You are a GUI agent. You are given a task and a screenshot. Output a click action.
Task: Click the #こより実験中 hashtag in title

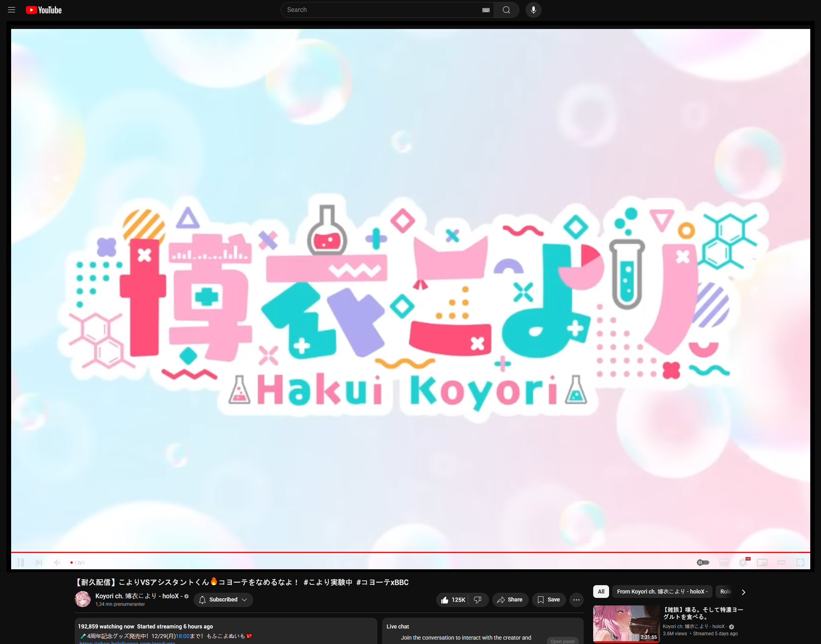[x=328, y=582]
